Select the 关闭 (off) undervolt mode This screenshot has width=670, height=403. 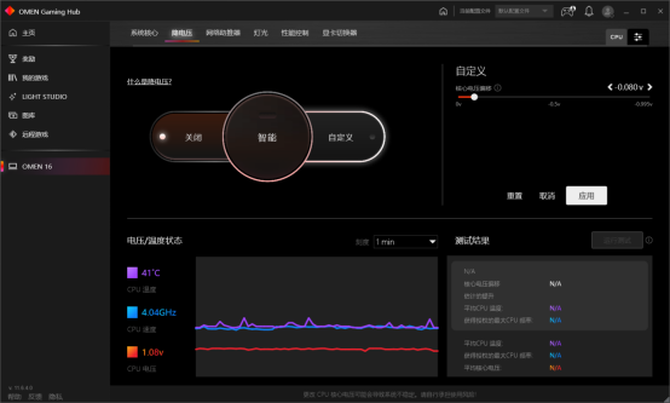point(193,137)
